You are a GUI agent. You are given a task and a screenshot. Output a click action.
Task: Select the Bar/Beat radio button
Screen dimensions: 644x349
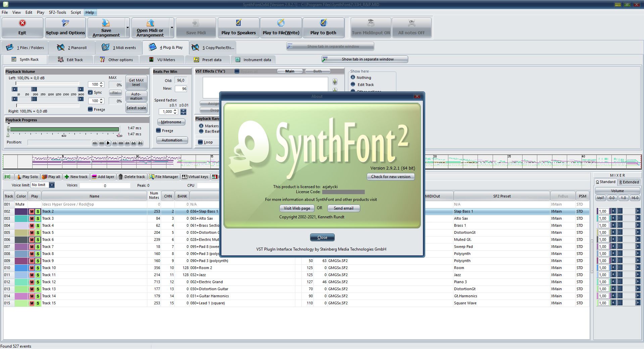[x=201, y=131]
